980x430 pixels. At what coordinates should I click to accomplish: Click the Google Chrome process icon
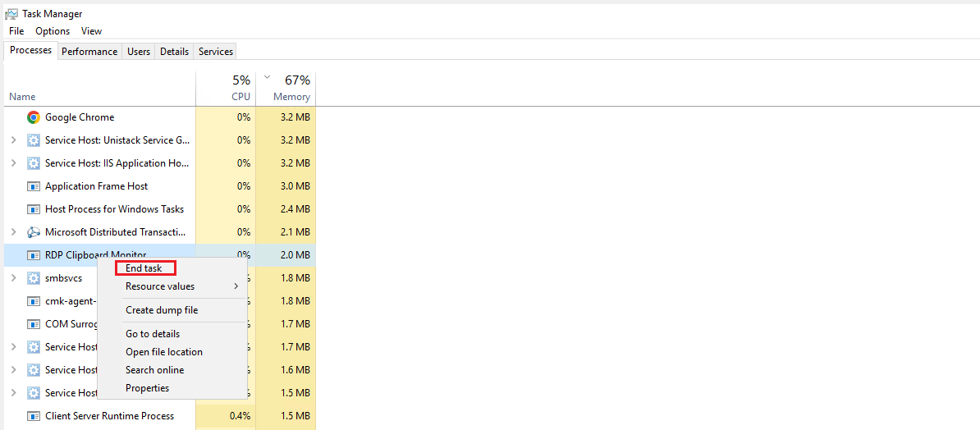(x=34, y=117)
